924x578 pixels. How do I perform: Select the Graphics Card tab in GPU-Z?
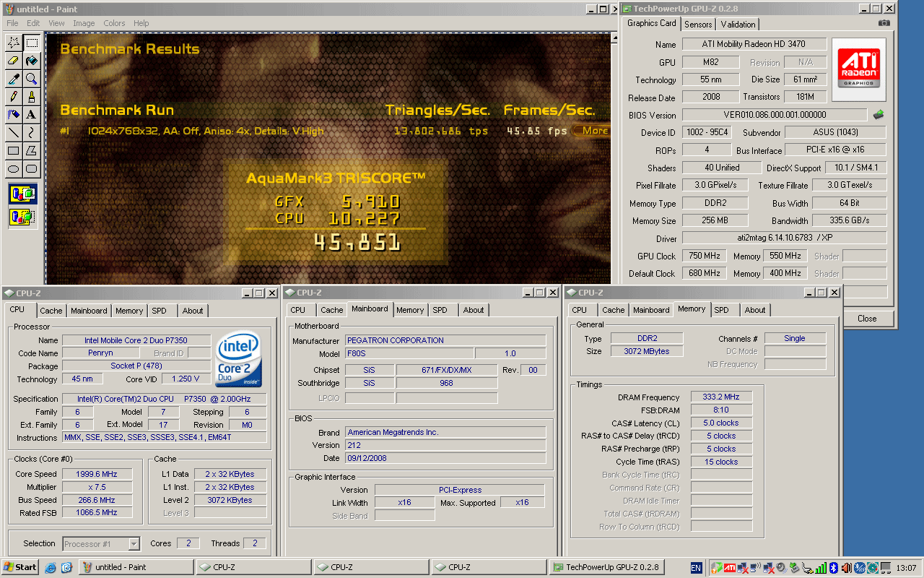click(652, 23)
